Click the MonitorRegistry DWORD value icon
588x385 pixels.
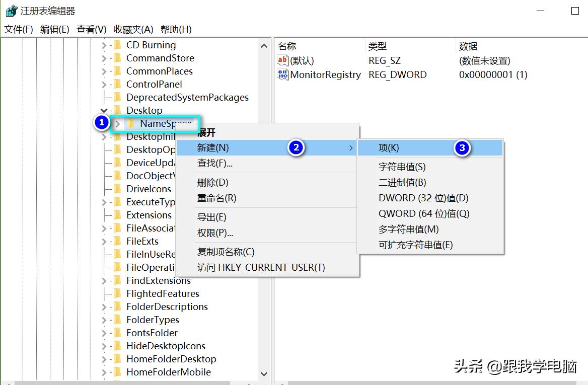282,74
